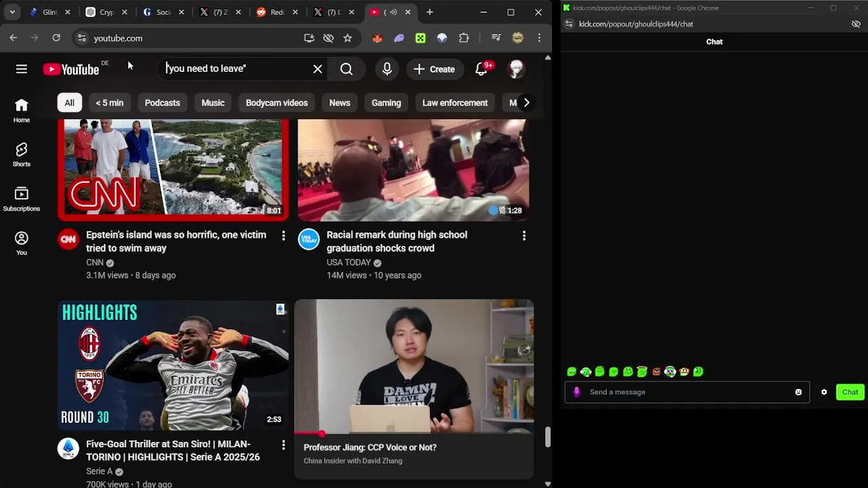Open the Chrome three-dot menu

[x=539, y=38]
